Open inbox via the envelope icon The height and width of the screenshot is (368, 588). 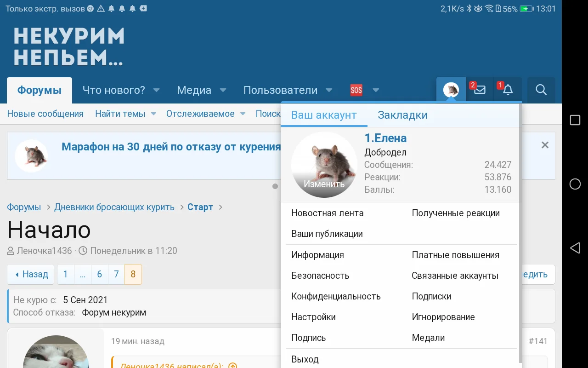[x=479, y=90]
